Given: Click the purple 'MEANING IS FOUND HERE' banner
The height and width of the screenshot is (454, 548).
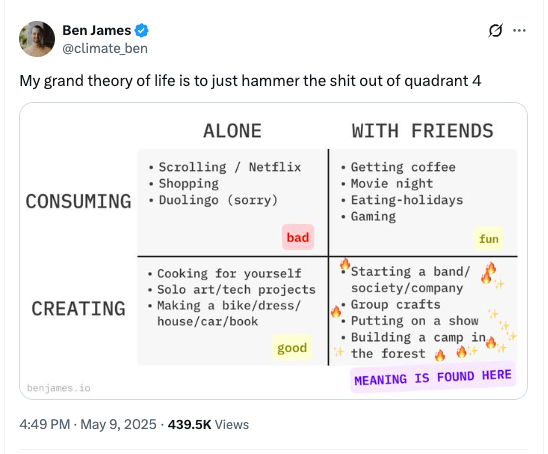Looking at the screenshot, I should pyautogui.click(x=433, y=377).
